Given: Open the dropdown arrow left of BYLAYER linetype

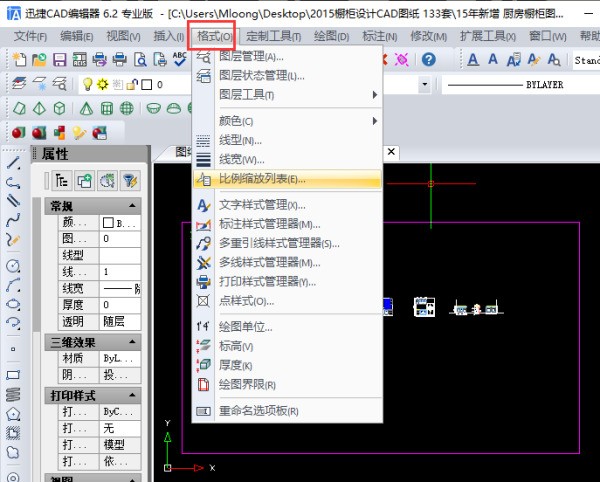Looking at the screenshot, I should 425,85.
